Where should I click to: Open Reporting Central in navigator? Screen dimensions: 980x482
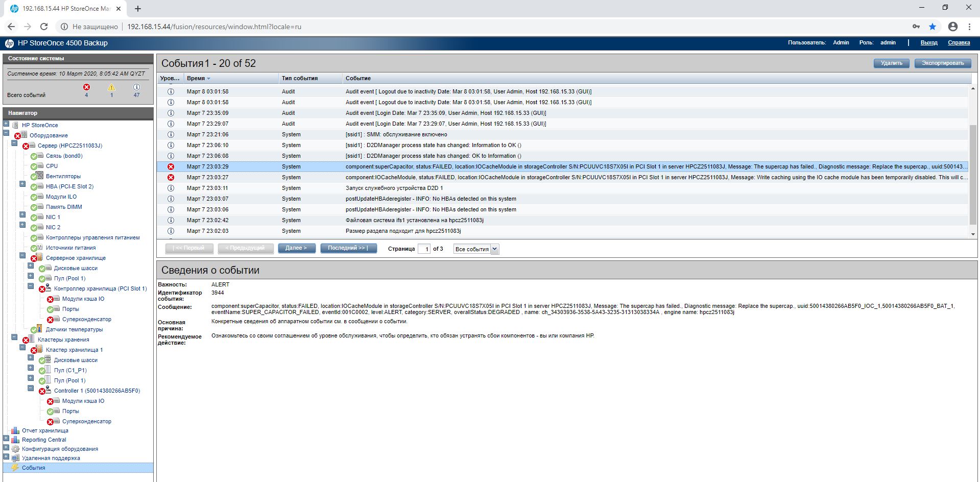pos(44,440)
